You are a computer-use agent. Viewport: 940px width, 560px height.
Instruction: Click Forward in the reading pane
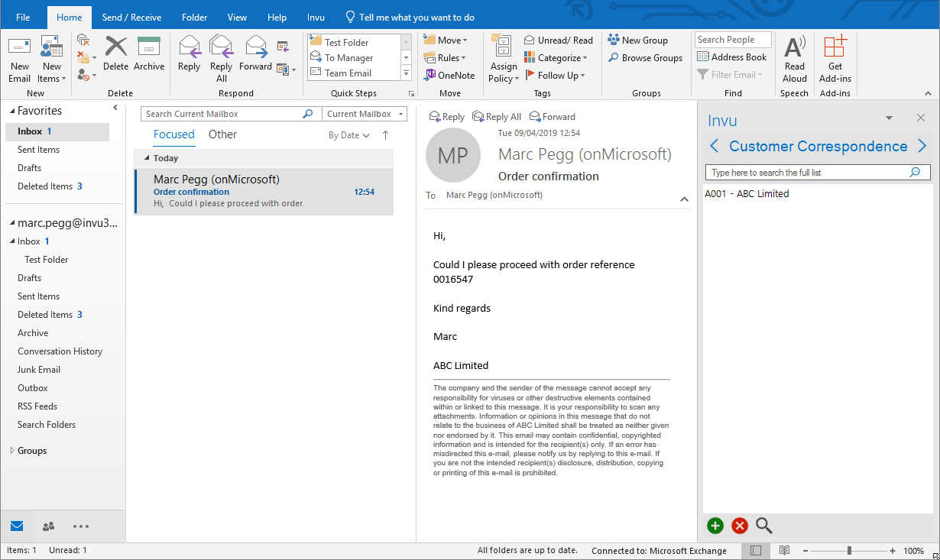click(552, 117)
